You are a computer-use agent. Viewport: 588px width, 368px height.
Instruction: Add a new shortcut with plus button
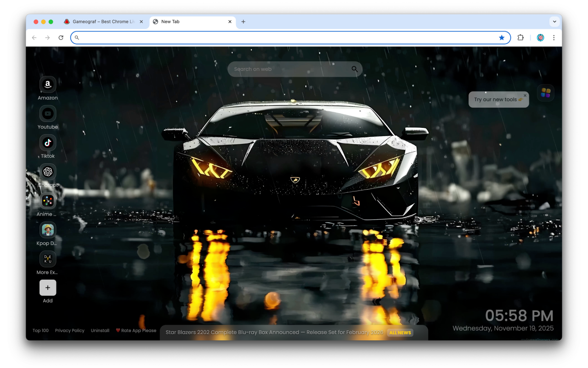tap(48, 287)
